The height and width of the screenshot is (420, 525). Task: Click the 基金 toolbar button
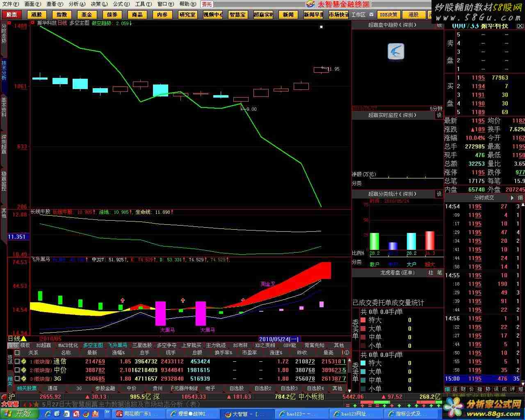pos(87,15)
